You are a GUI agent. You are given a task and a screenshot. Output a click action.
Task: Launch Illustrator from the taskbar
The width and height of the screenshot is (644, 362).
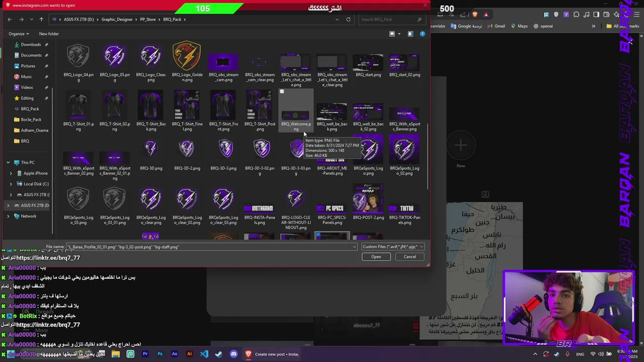click(x=189, y=354)
